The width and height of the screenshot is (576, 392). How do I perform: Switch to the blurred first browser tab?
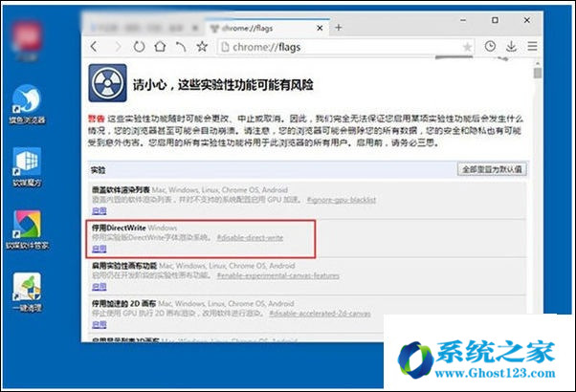[144, 28]
